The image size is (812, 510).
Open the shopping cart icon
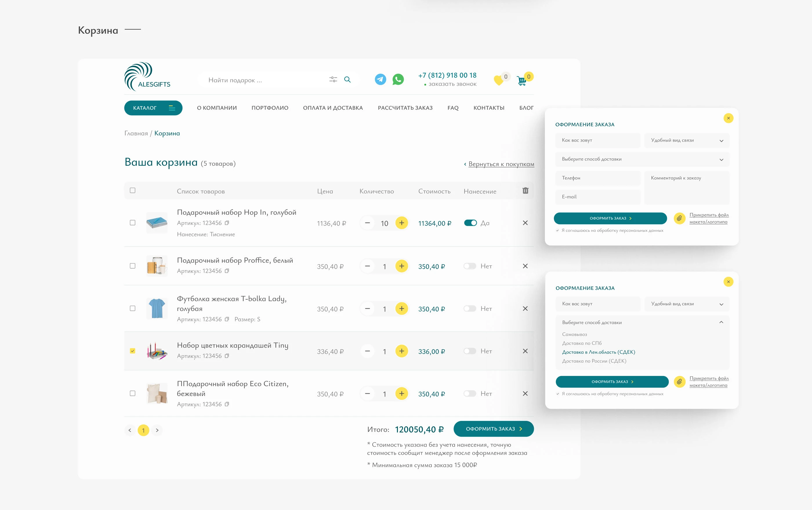(521, 81)
